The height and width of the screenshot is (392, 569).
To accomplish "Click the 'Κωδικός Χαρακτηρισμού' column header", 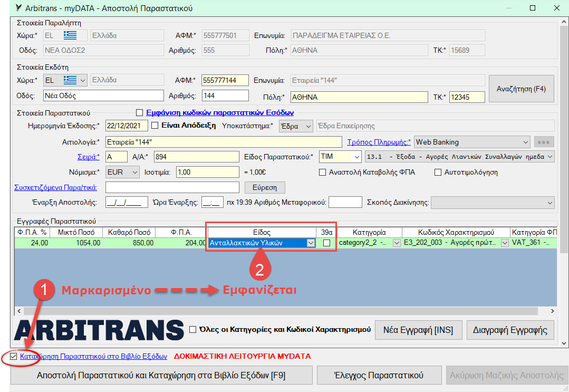I will 456,232.
